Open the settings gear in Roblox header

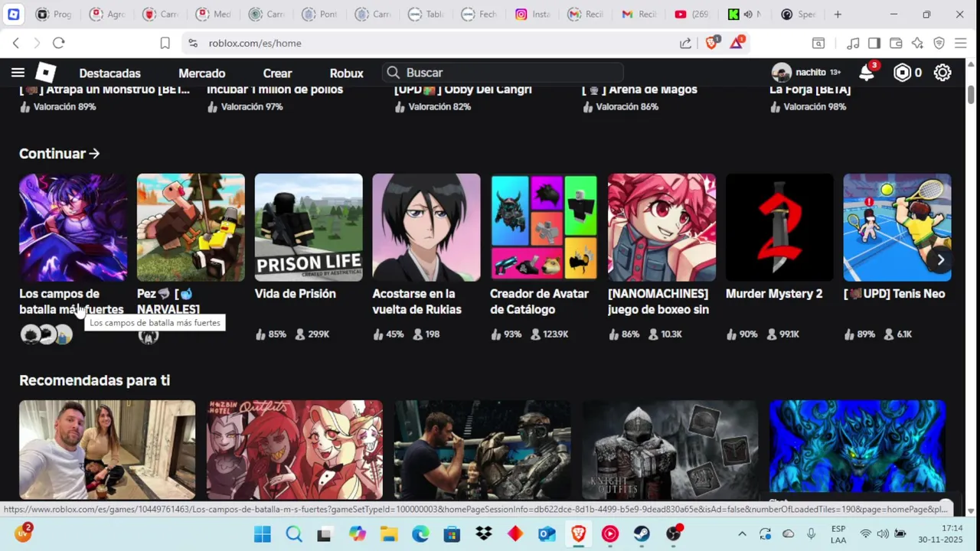point(942,73)
